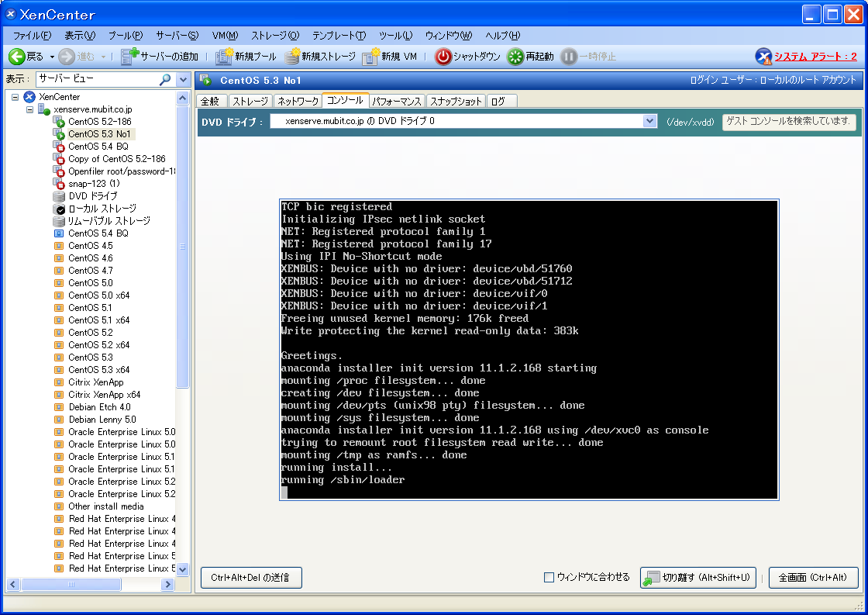
Task: Click the Add Server icon (サーバーの追加)
Action: [129, 57]
